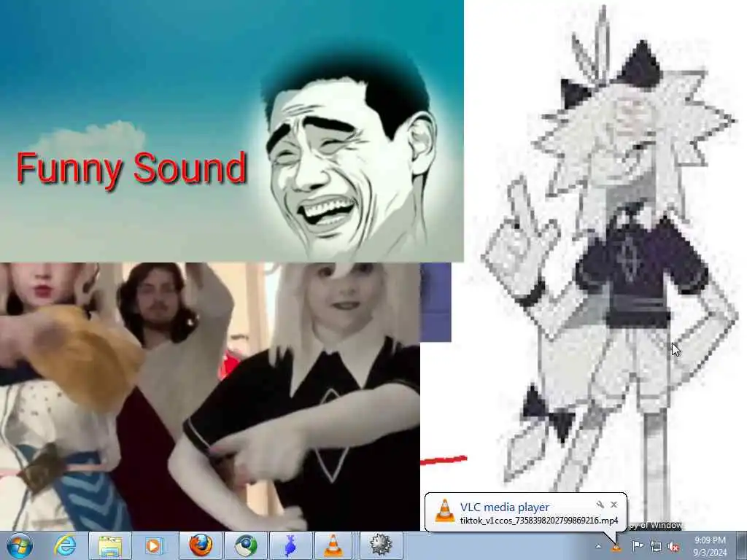Viewport: 747px width, 560px height.
Task: Close the VLC media player notification balloon
Action: click(614, 505)
